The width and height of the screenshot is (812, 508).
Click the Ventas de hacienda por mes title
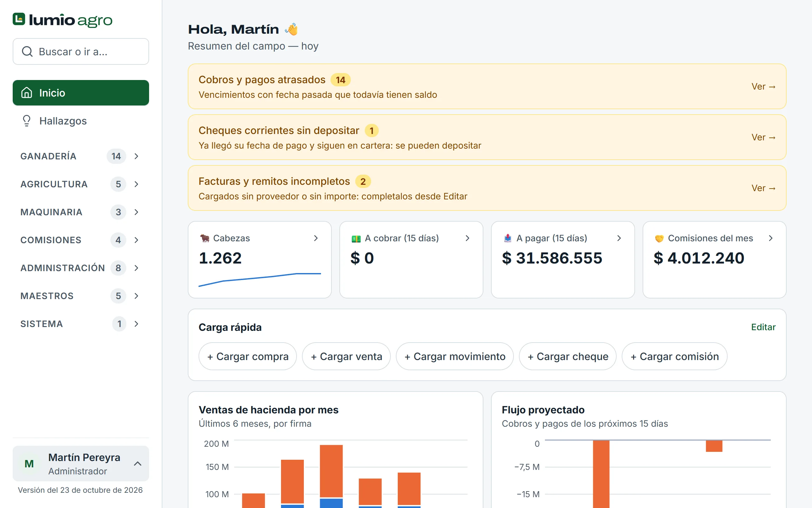click(268, 410)
